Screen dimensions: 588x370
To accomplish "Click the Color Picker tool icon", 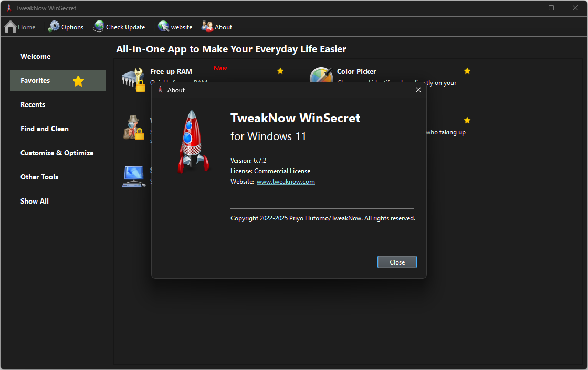I will pyautogui.click(x=321, y=75).
